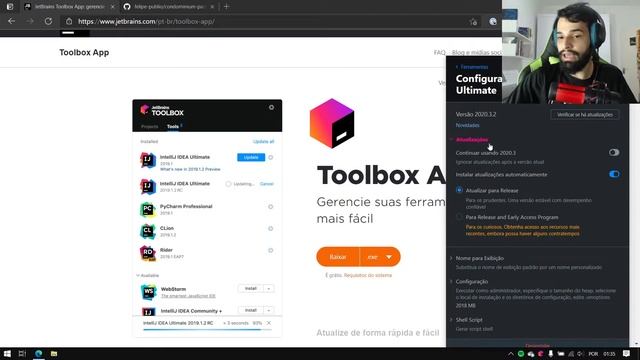
Task: Open PyCharm Professional options gear
Action: point(271,207)
